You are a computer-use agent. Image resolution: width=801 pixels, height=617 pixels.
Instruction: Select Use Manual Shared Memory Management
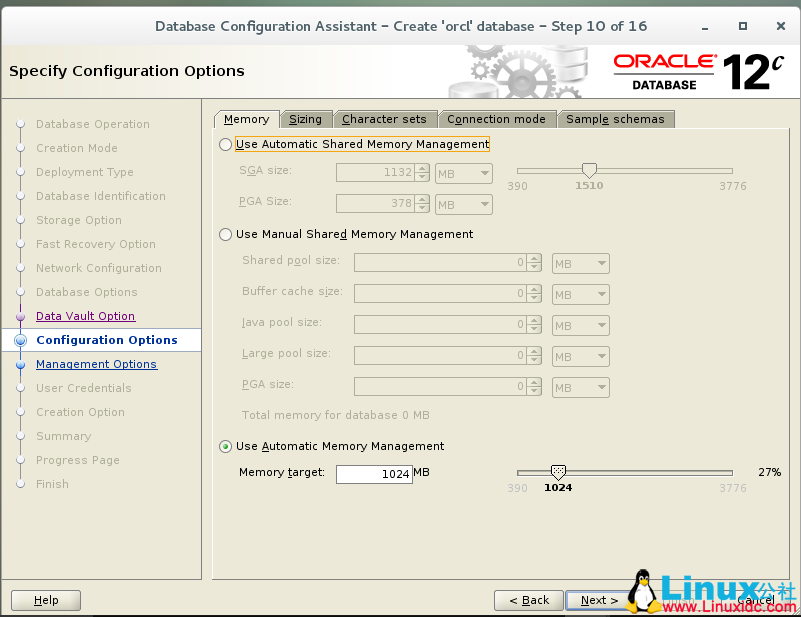click(225, 234)
